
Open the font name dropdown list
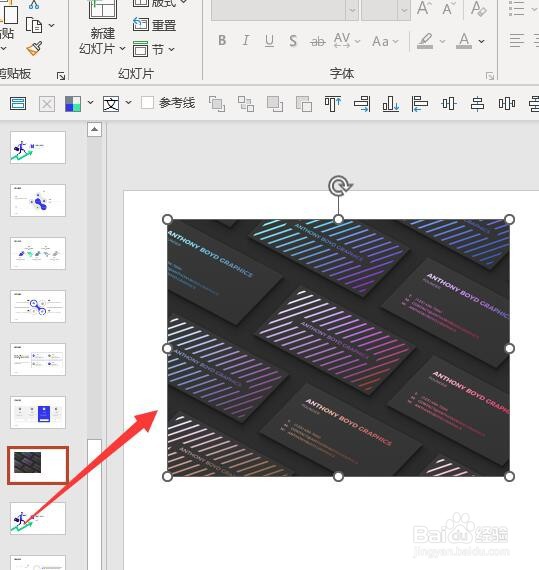(x=352, y=10)
